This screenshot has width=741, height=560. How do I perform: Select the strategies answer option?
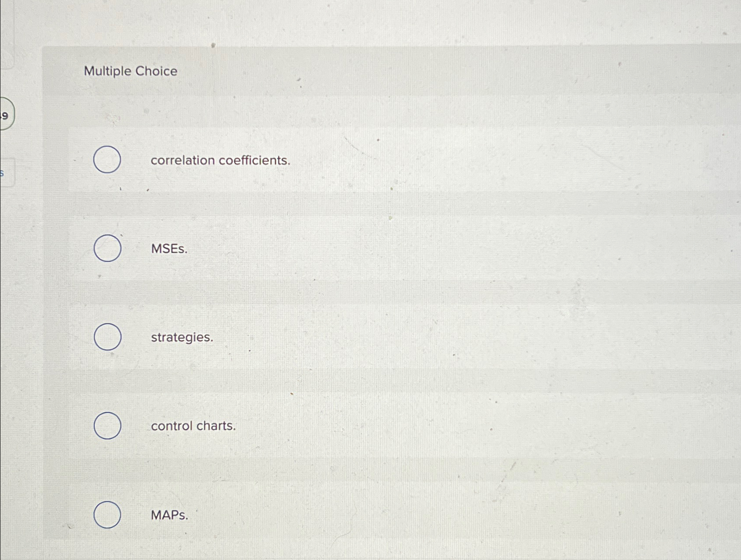point(107,337)
